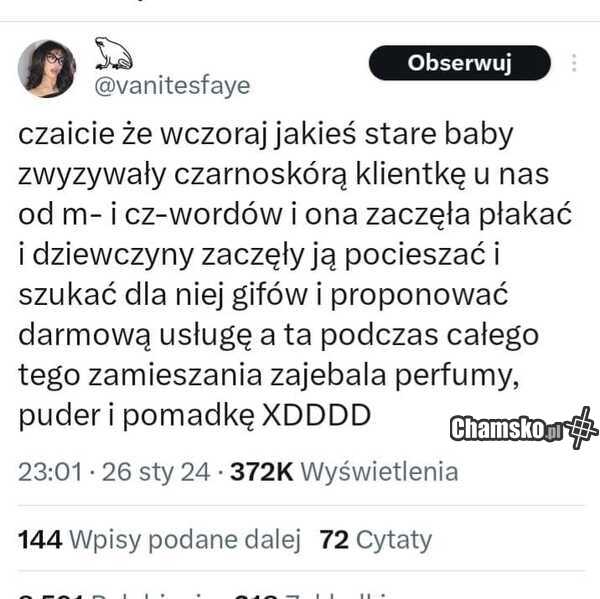Click the 23:01 post timestamp

click(50, 472)
